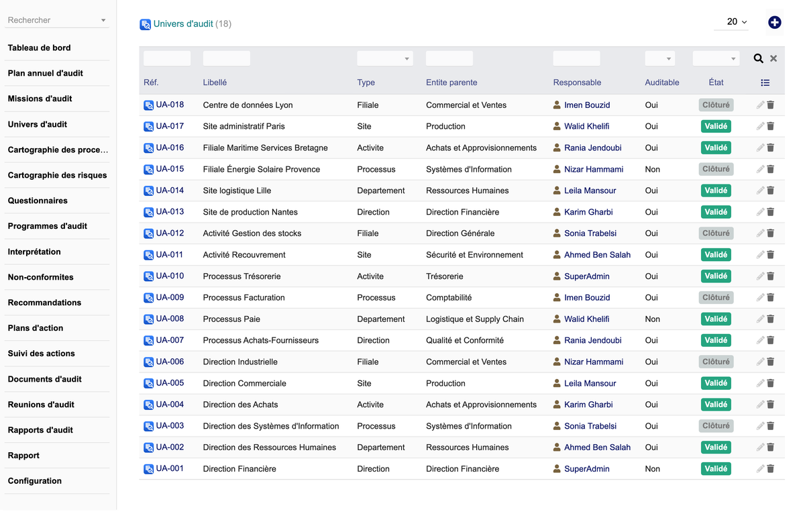805x532 pixels.
Task: Click the Clôturé badge in UA-015 row
Action: 716,169
